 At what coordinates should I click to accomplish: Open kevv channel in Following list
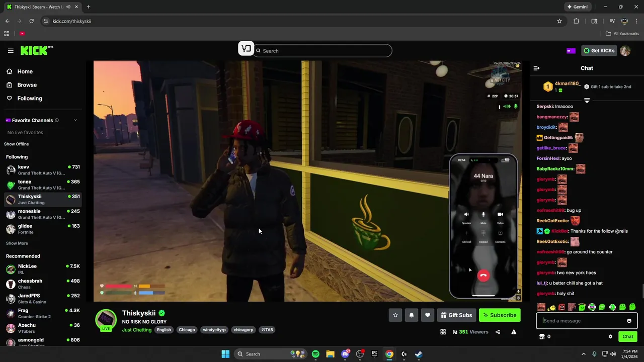tap(43, 170)
